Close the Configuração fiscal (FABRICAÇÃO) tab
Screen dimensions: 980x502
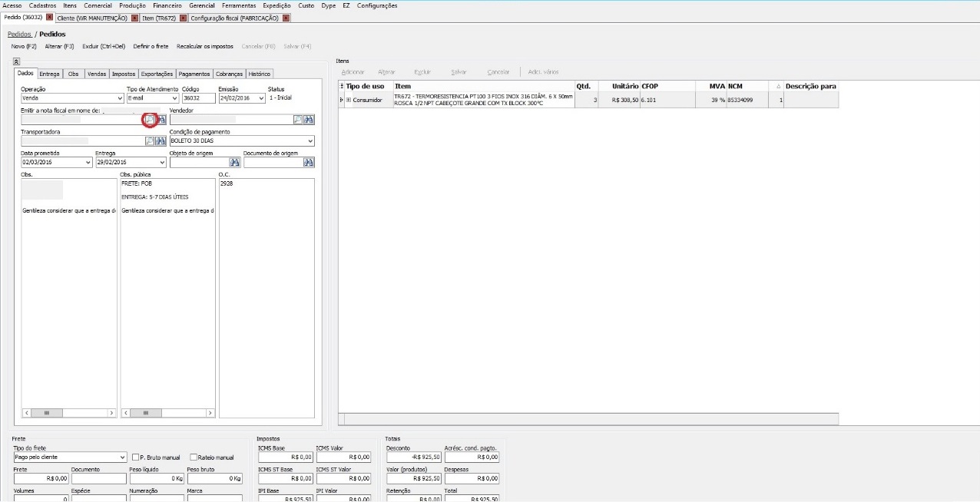(286, 18)
